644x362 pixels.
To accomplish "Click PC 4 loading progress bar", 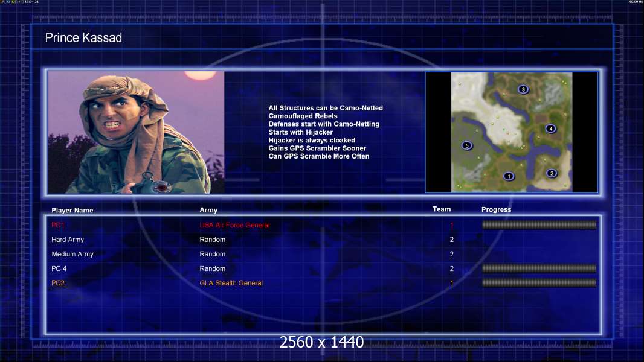I will 539,268.
